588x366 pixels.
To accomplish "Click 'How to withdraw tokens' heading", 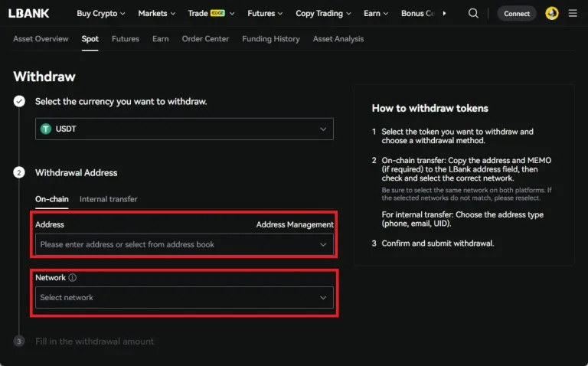I will point(430,109).
